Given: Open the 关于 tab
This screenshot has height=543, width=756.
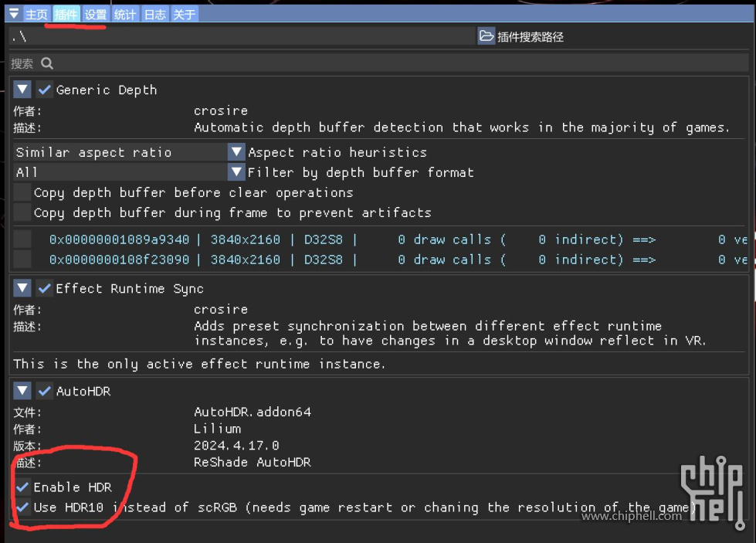Looking at the screenshot, I should (185, 15).
